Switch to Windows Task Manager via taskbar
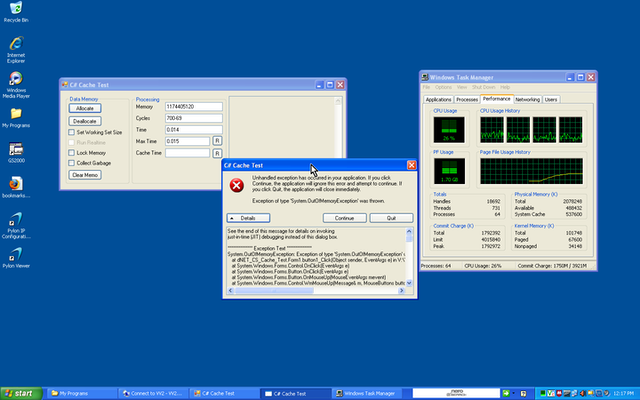The width and height of the screenshot is (640, 400). [x=367, y=393]
